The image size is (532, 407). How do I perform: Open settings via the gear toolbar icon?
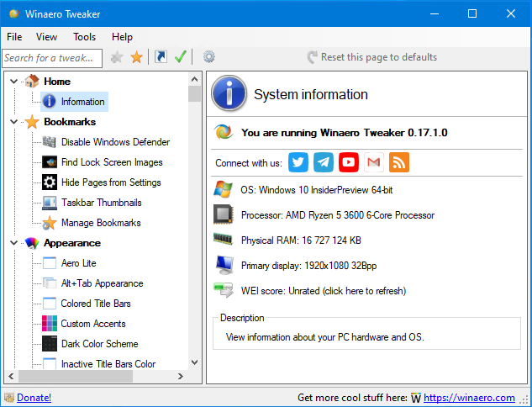point(208,56)
